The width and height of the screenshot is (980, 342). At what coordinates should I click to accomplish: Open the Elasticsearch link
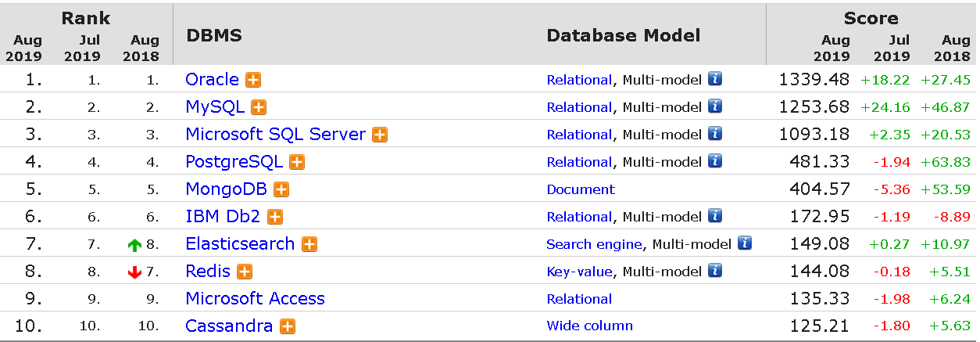[x=240, y=244]
